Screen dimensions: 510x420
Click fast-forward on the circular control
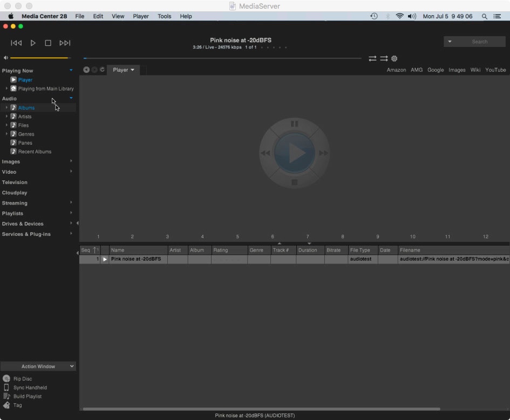click(x=323, y=153)
